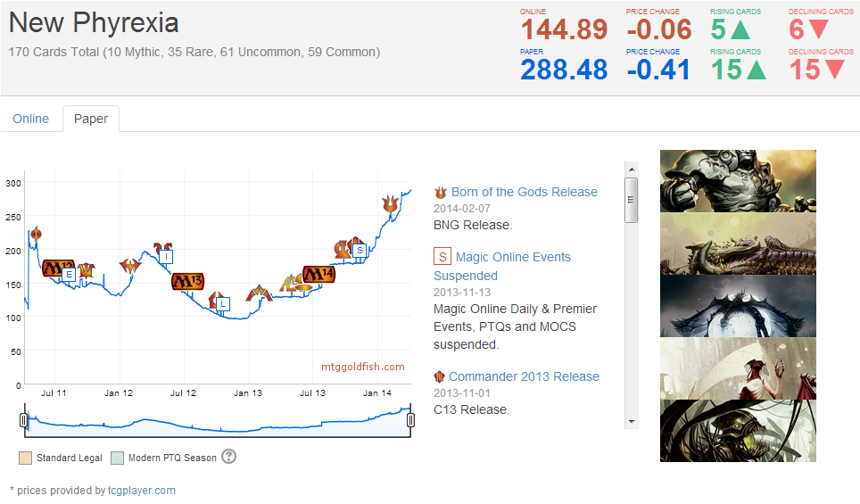Click the 'S' icon beside Magic Online Events
860x504 pixels.
(442, 257)
